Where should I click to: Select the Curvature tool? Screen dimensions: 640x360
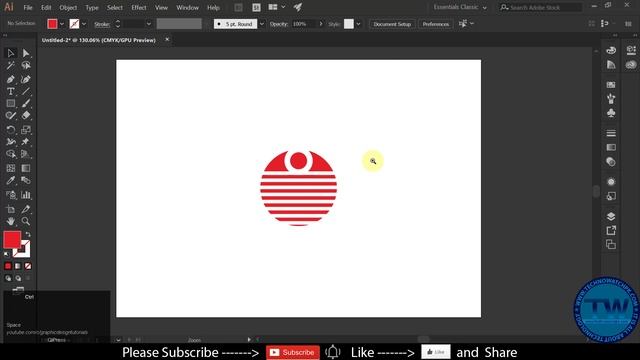26,79
